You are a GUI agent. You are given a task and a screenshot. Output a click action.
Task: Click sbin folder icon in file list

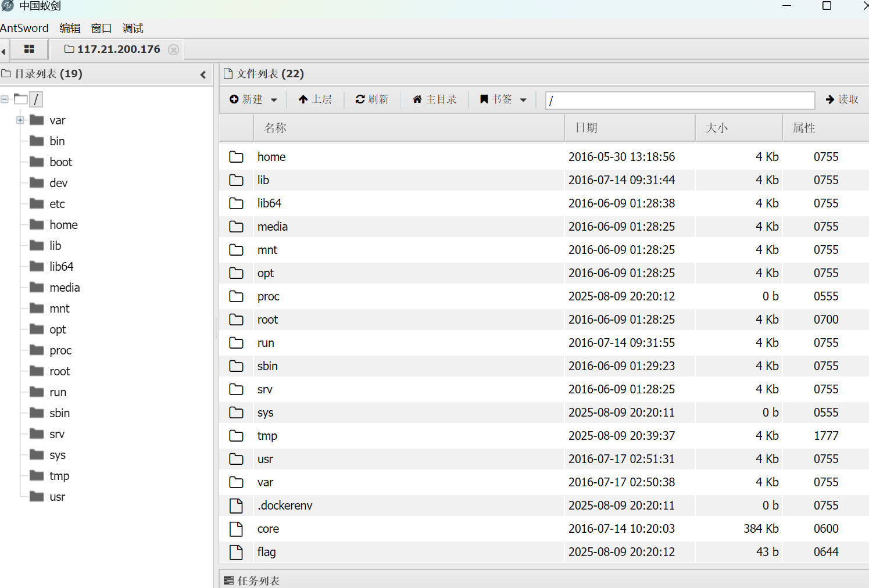point(236,366)
